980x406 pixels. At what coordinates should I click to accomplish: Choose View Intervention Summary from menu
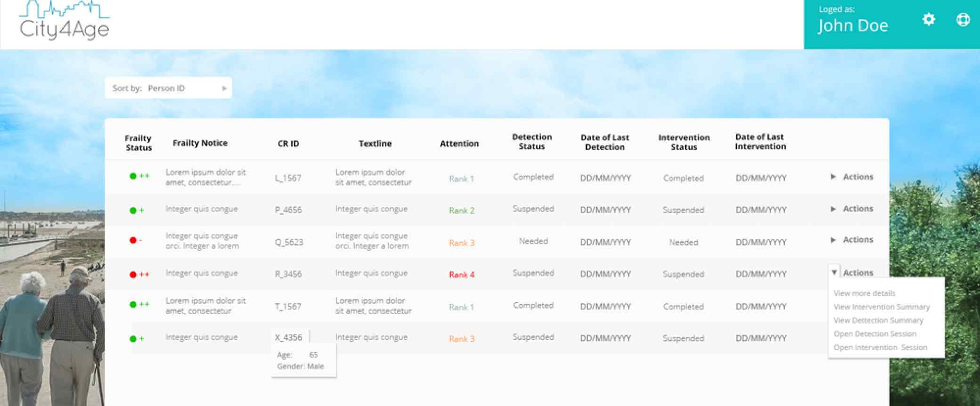coord(881,307)
